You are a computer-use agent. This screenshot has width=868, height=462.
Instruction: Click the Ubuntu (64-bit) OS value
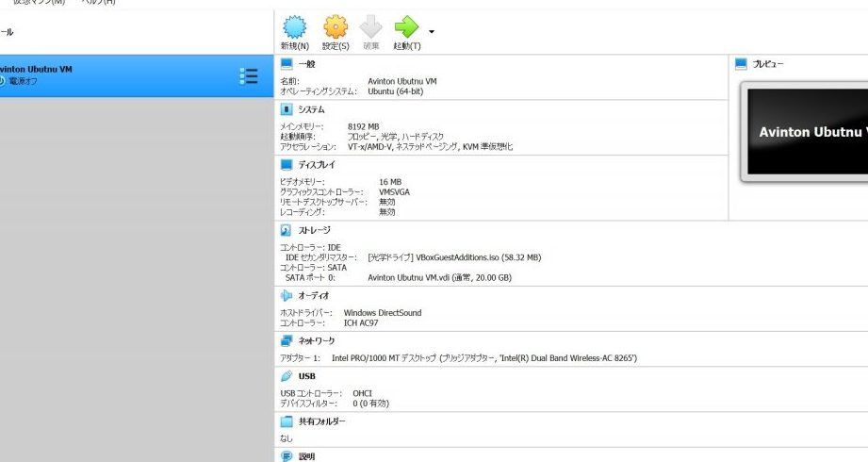point(395,91)
